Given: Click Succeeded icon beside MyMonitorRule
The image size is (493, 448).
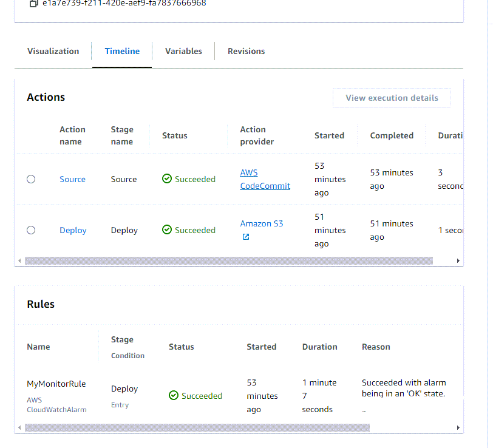Looking at the screenshot, I should click(172, 395).
